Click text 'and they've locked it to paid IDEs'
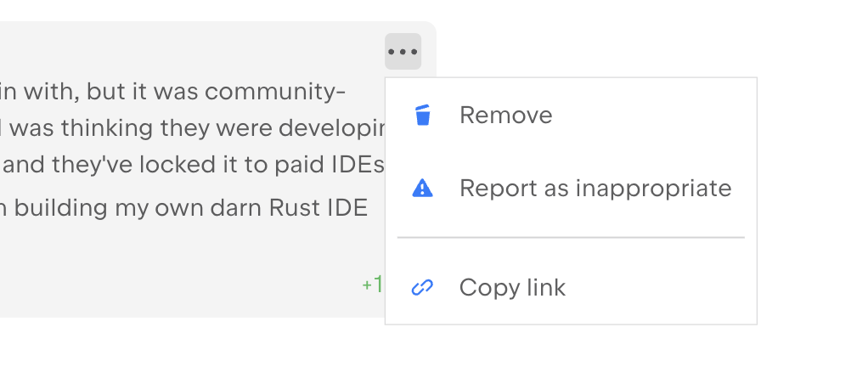The height and width of the screenshot is (372, 868). pos(194,165)
